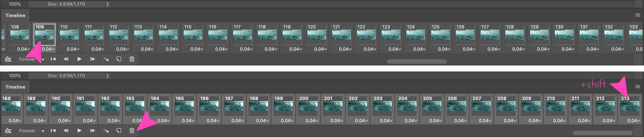Select frame 188 thumbnail
644x137 pixels.
pos(11,106)
